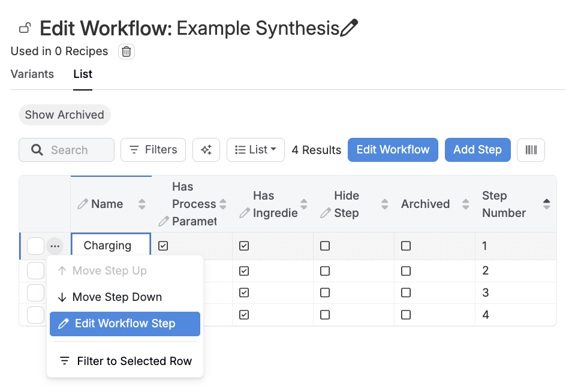Image resolution: width=578 pixels, height=392 pixels.
Task: Click the trash can delete icon
Action: click(126, 52)
